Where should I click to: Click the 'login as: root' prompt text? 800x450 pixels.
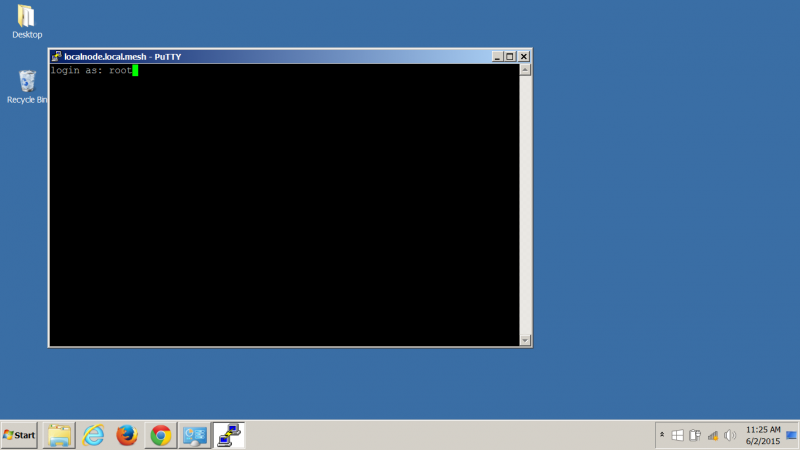91,70
